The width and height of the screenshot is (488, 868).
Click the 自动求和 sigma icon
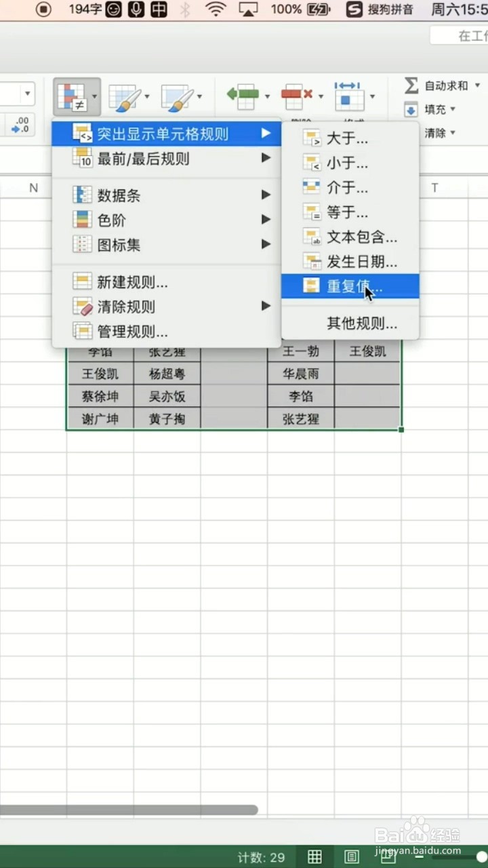[x=411, y=85]
